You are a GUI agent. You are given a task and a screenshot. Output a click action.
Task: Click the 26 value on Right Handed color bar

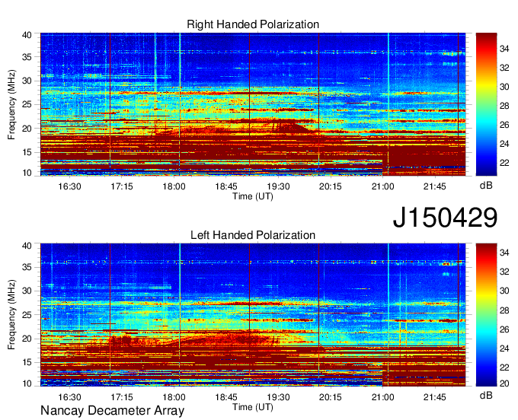504,125
